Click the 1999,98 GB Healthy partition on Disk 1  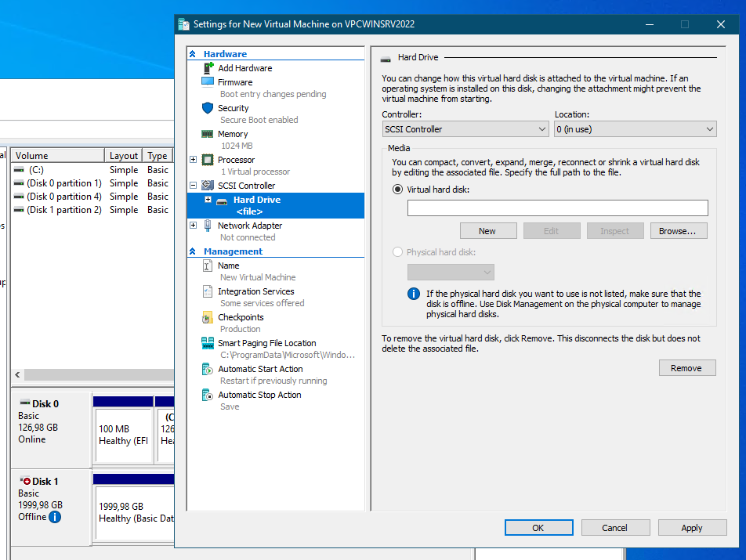click(x=134, y=508)
